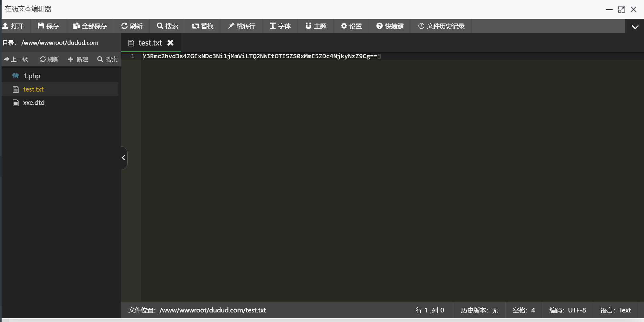This screenshot has height=322, width=644.
Task: Click into the base64 text on line 1
Action: 260,56
